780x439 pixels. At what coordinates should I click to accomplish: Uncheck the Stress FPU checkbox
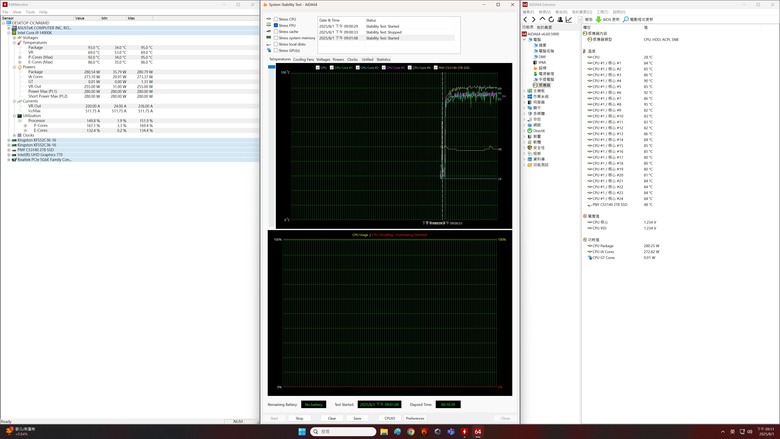tap(276, 25)
